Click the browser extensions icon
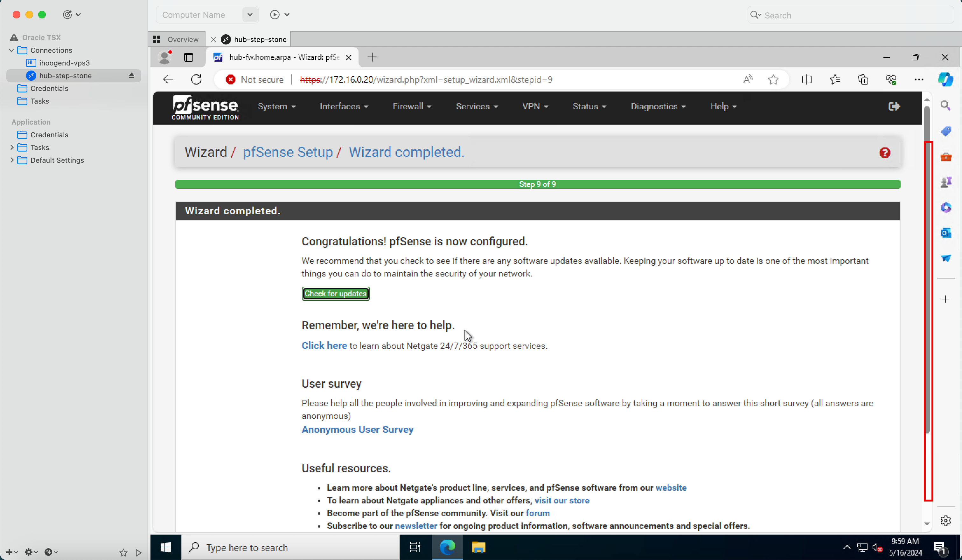 tap(863, 79)
